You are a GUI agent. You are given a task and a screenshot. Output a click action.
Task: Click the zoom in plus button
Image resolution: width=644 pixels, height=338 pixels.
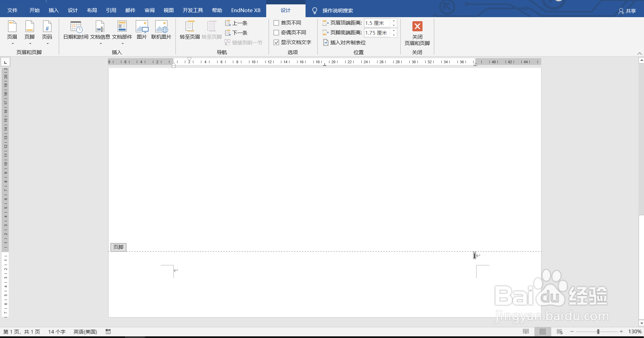pos(621,332)
